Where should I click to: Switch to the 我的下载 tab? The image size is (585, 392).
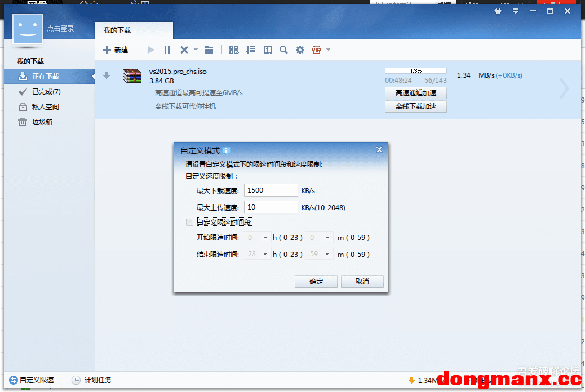pos(117,30)
